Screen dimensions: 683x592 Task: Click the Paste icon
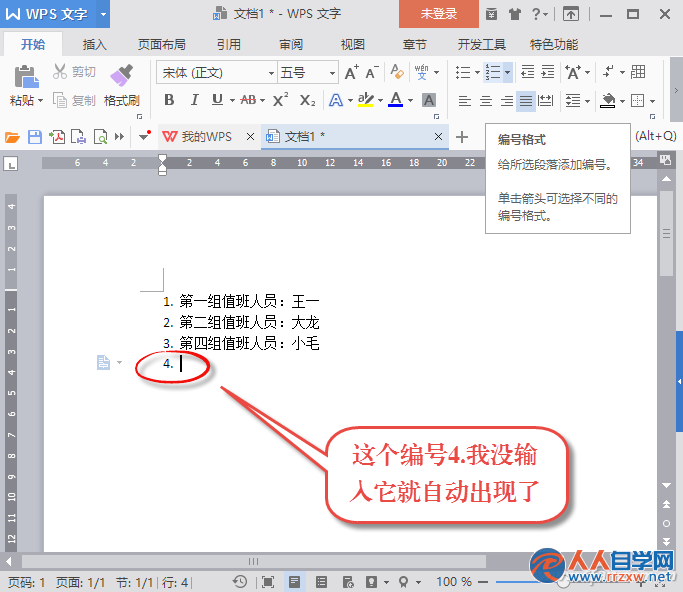(x=26, y=77)
